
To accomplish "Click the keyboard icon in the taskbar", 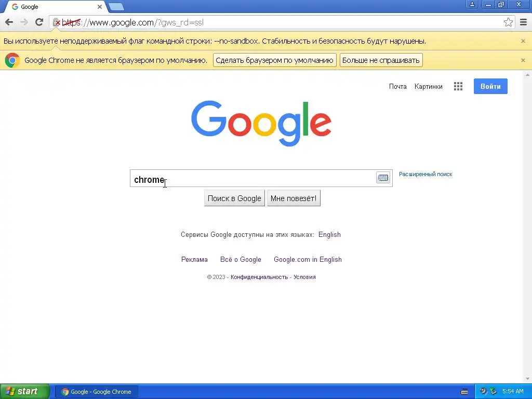I will 464,392.
